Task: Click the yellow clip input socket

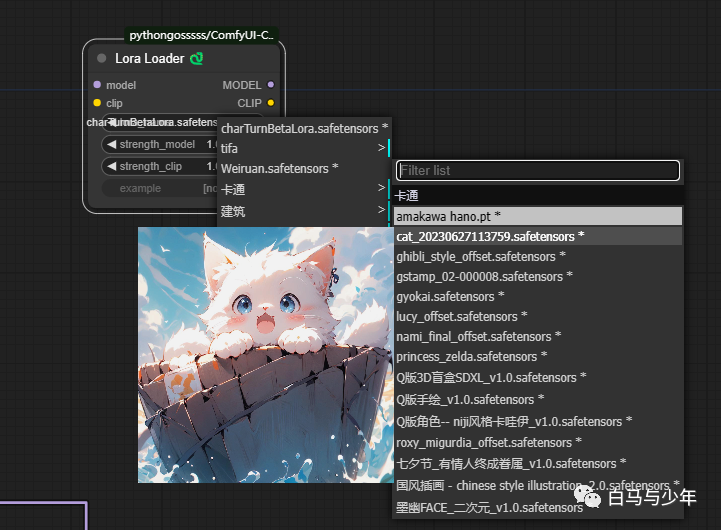Action: 97,103
